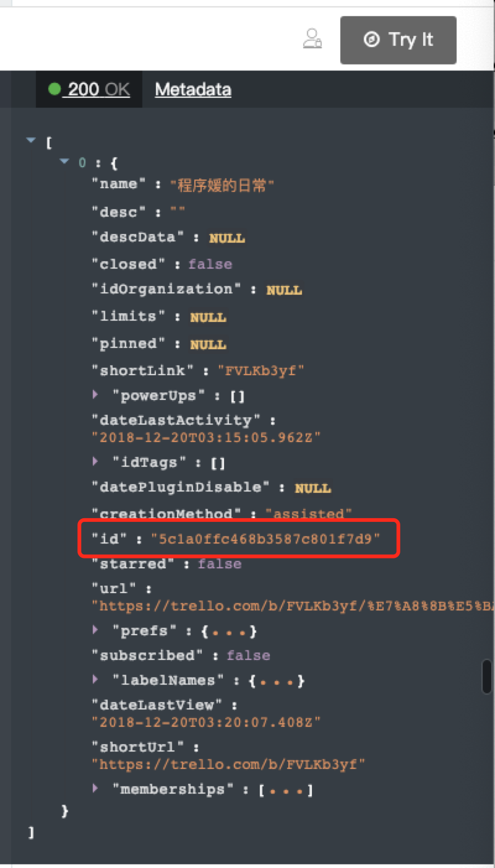The width and height of the screenshot is (495, 868).
Task: Select the 200 OK response tab
Action: pyautogui.click(x=89, y=90)
